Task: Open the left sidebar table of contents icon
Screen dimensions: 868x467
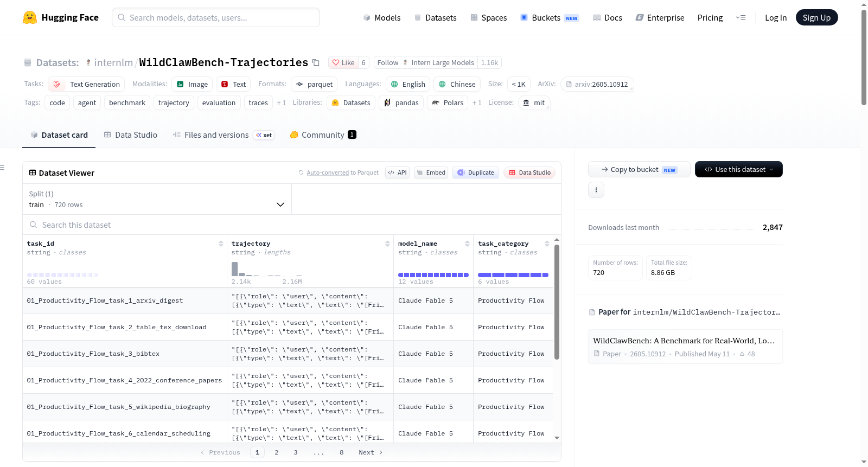Action: tap(2, 168)
